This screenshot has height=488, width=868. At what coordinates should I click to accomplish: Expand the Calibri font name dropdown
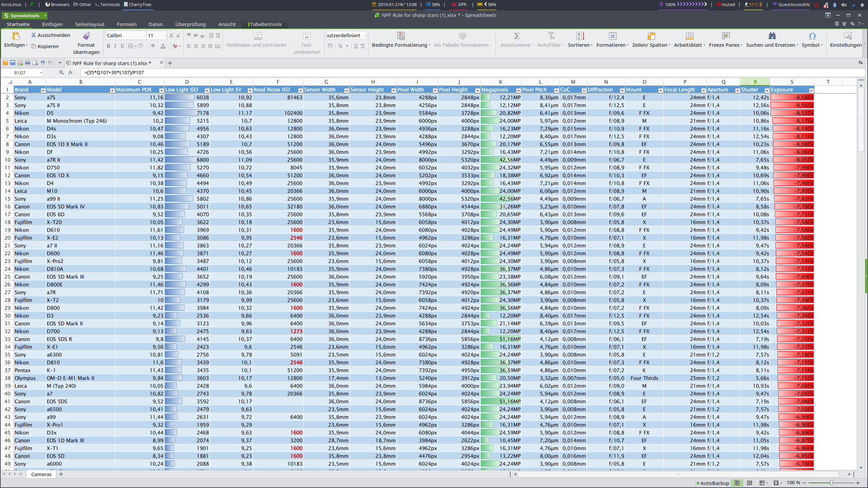tap(144, 36)
